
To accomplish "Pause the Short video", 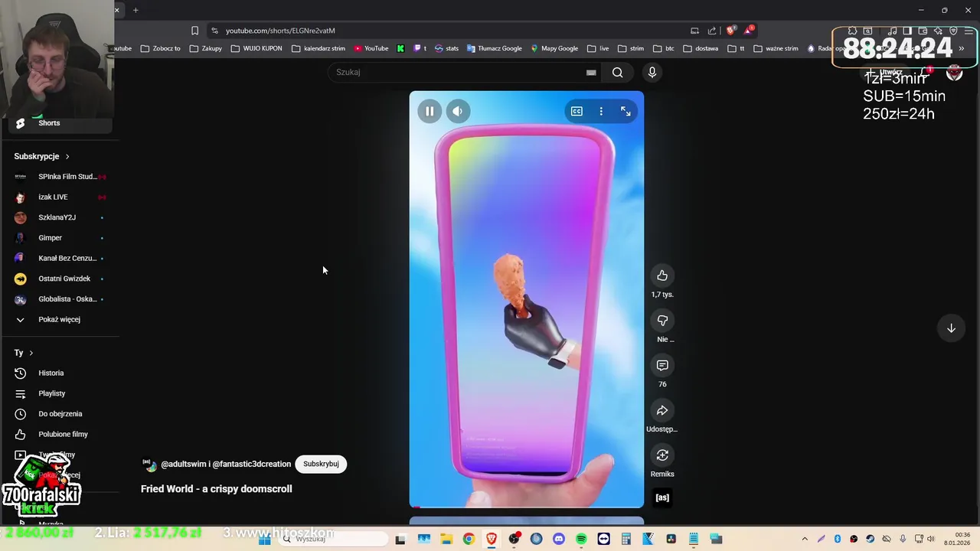I will tap(430, 111).
